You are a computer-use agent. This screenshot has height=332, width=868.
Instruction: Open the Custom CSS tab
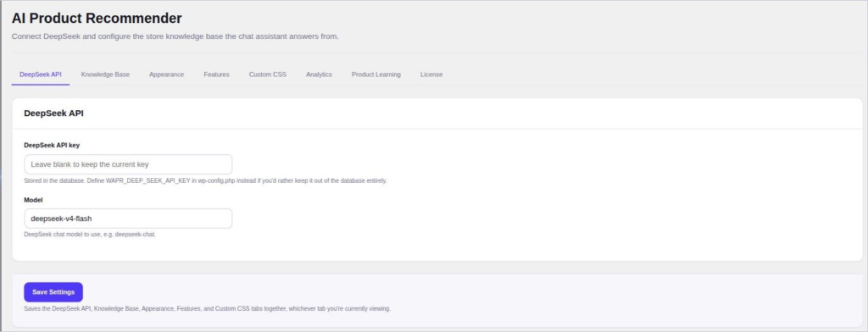(267, 75)
